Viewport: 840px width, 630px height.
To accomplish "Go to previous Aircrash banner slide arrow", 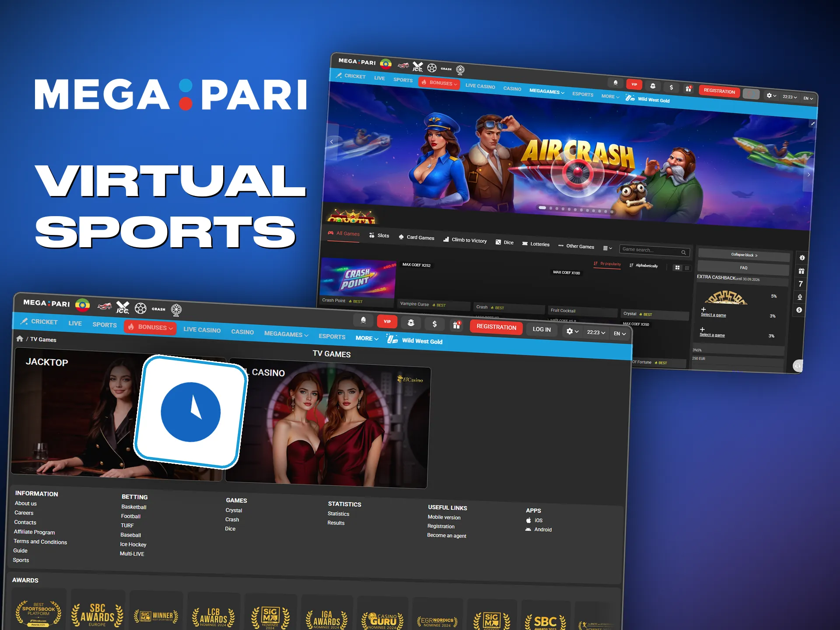I will coord(332,141).
